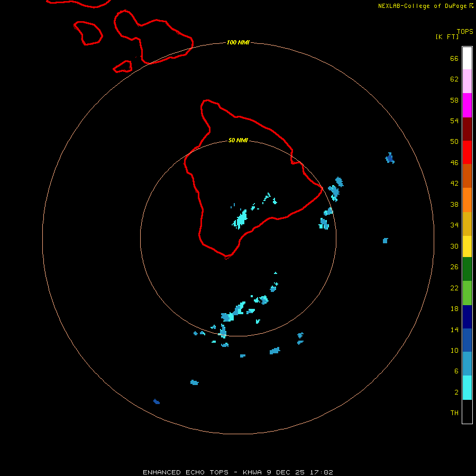476x476 pixels.
Task: Click the bright orange legend band near 38
Action: pos(467,200)
